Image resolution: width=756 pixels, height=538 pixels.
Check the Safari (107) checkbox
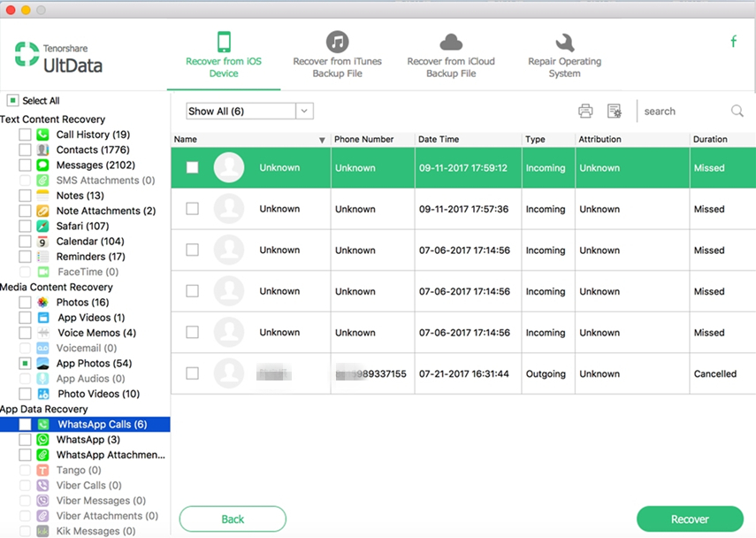coord(25,227)
